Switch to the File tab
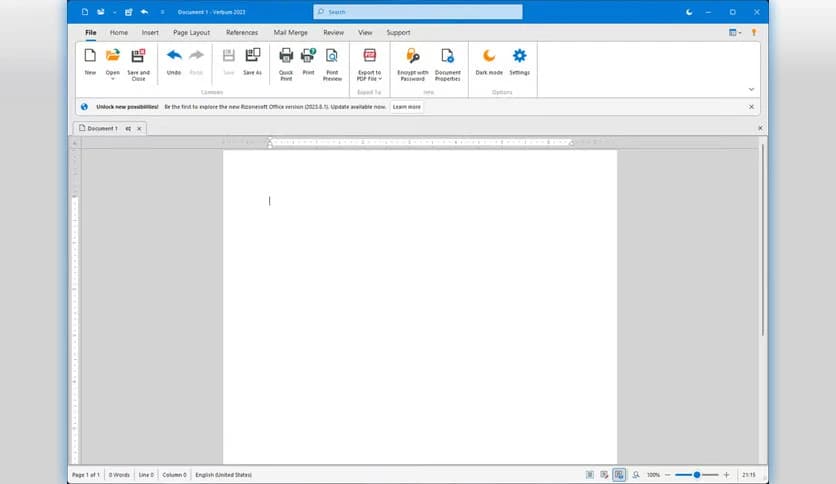This screenshot has width=836, height=484. pos(91,33)
